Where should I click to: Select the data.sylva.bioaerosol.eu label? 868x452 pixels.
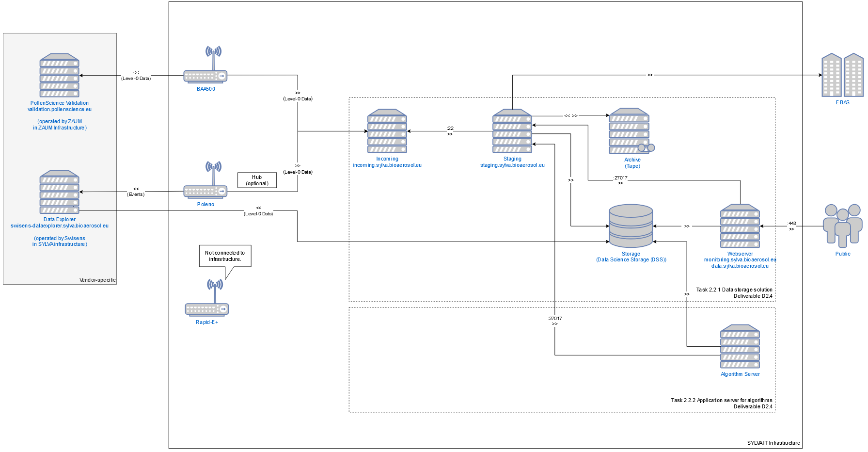[x=740, y=266]
